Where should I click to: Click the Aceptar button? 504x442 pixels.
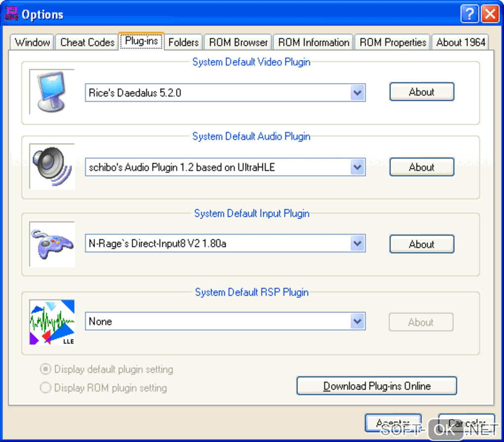pyautogui.click(x=393, y=423)
